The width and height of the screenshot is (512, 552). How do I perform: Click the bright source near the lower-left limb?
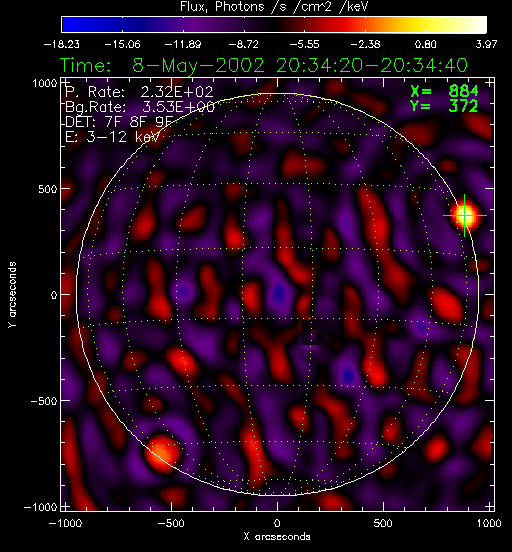click(x=162, y=453)
